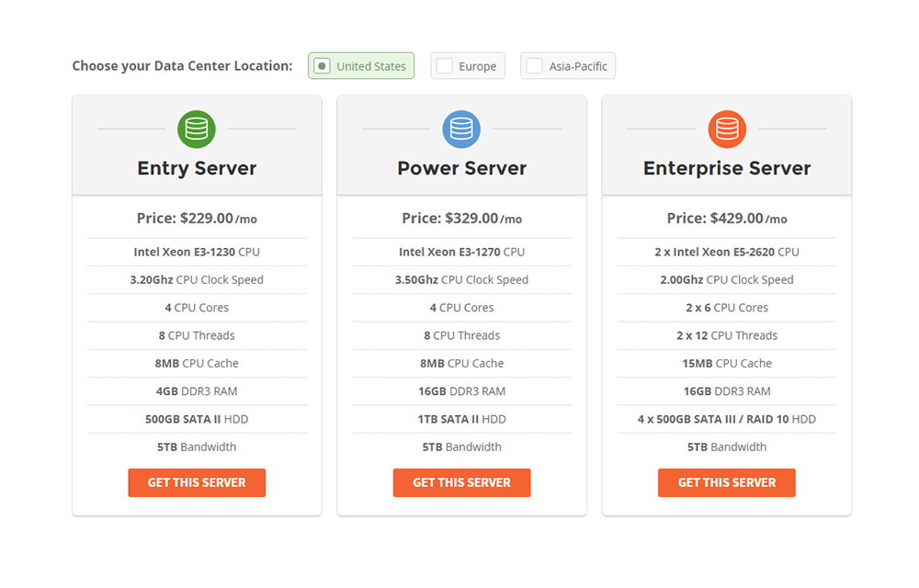Click the Entry Server heading
919x588 pixels.
pyautogui.click(x=197, y=169)
